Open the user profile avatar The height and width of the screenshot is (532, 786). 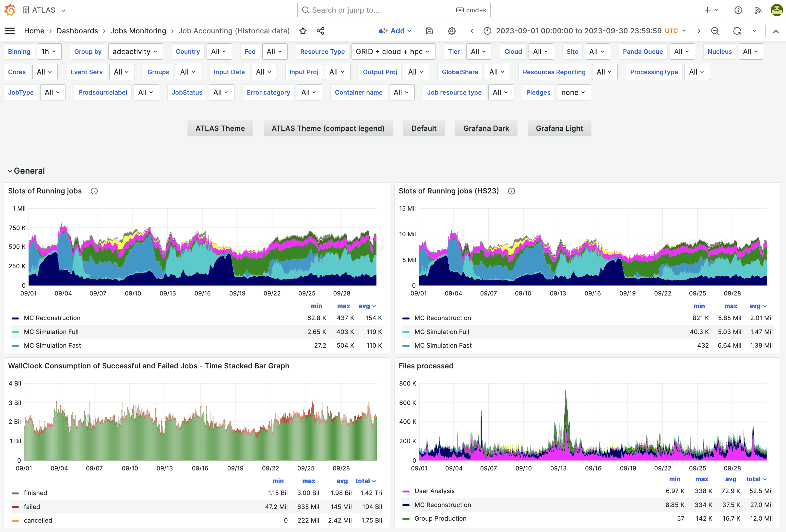coord(777,10)
